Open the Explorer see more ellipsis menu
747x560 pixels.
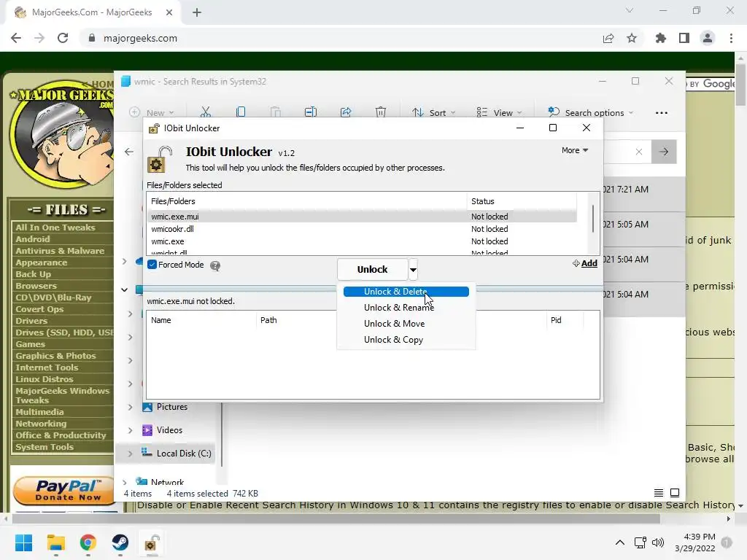661,113
